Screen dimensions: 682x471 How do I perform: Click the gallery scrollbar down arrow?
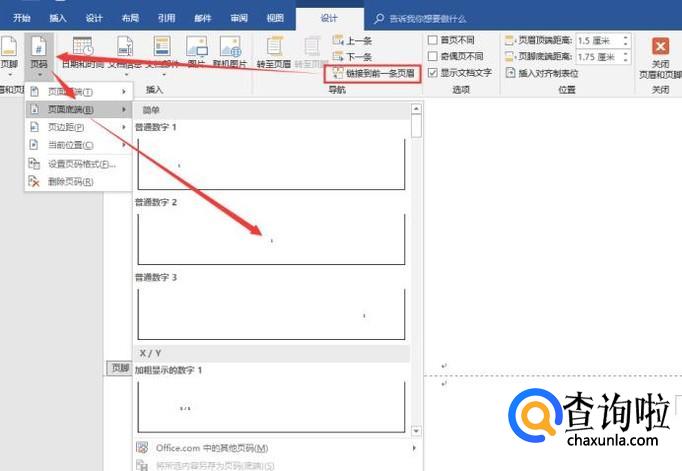pyautogui.click(x=416, y=431)
